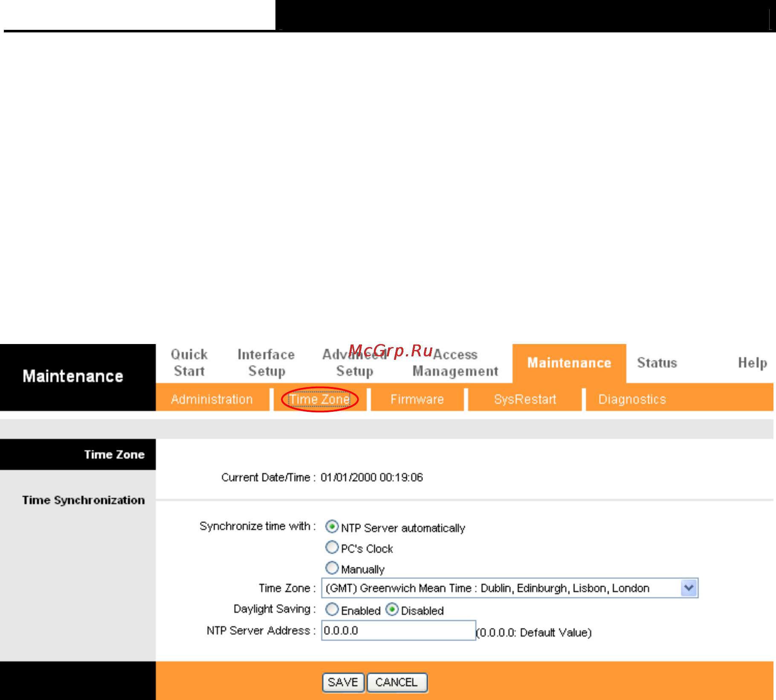Click the CANCEL button
The width and height of the screenshot is (776, 700).
coord(397,683)
